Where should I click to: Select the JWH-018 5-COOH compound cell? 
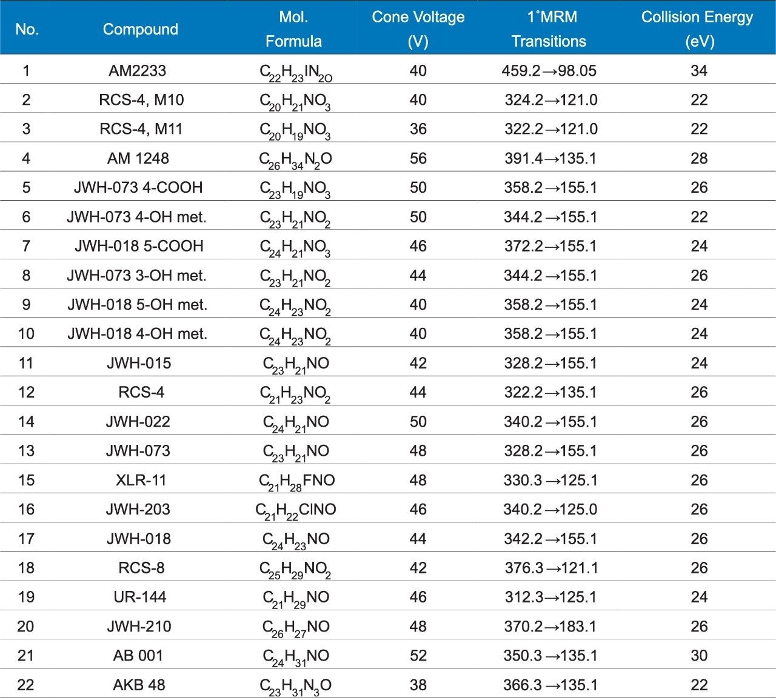click(x=139, y=246)
